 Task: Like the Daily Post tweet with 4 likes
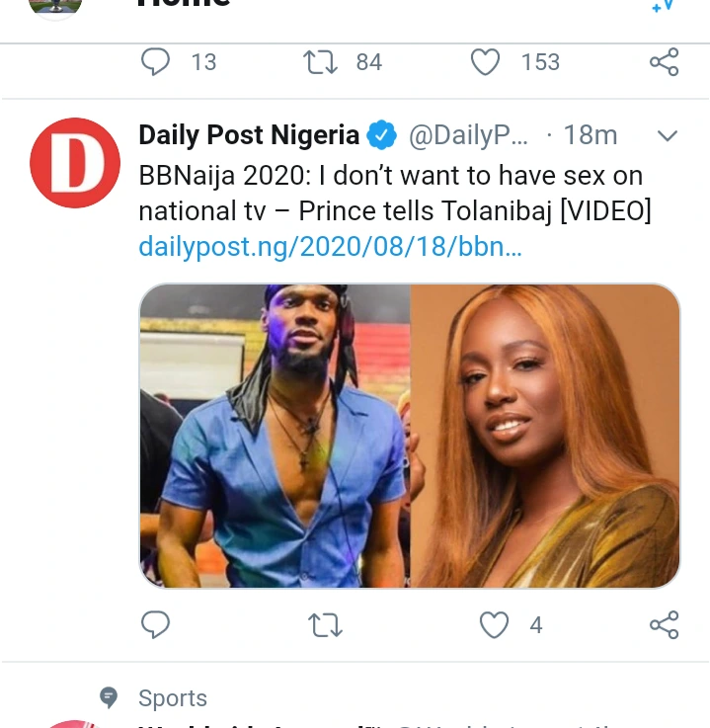click(494, 624)
